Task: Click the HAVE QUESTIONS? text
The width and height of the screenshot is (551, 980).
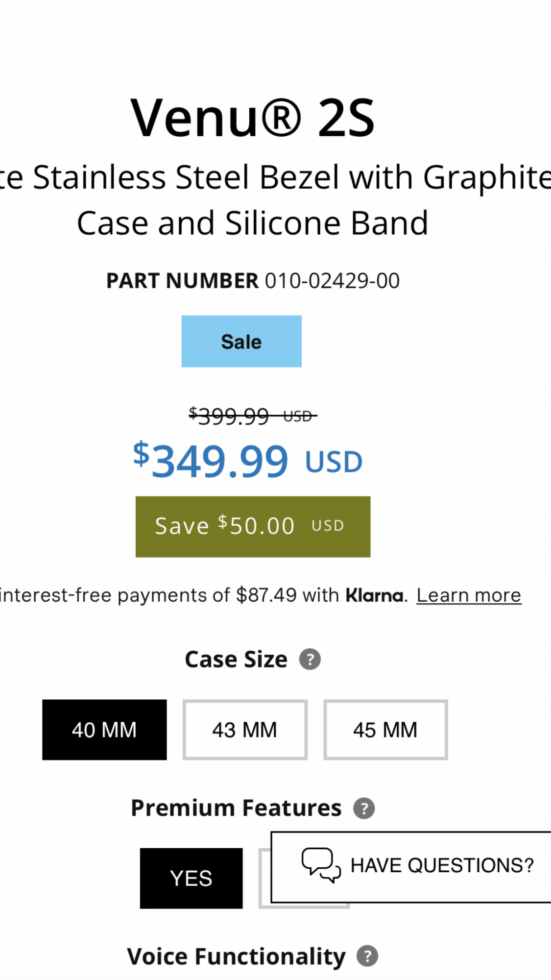Action: (442, 866)
